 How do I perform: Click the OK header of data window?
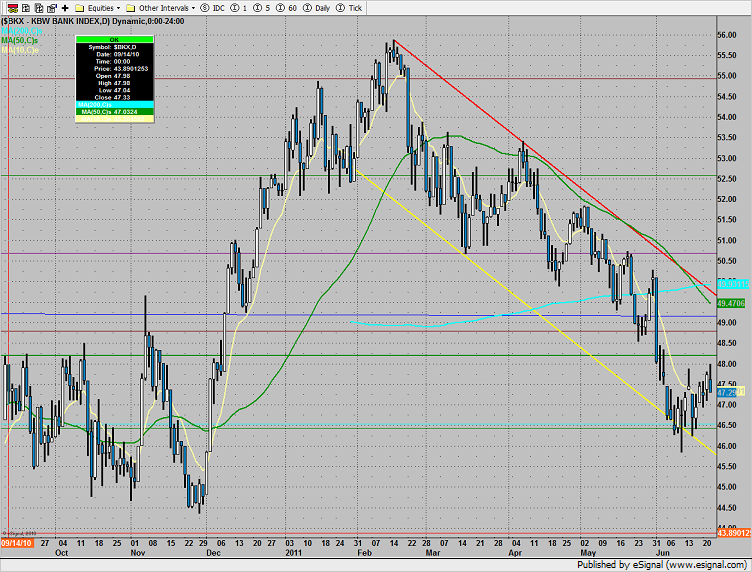[x=115, y=40]
